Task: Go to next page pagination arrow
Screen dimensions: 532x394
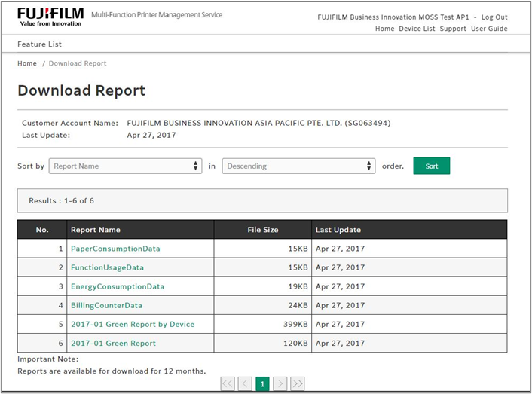Action: (280, 384)
